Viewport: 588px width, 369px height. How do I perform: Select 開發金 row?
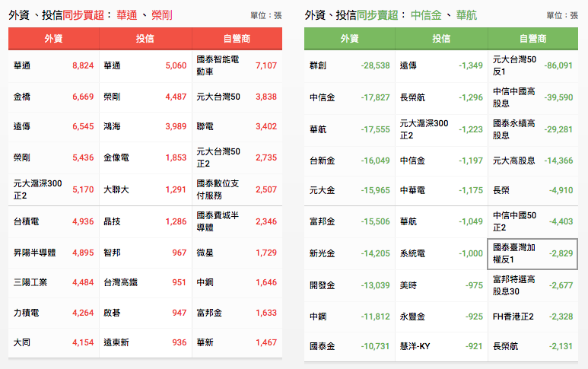click(x=349, y=285)
